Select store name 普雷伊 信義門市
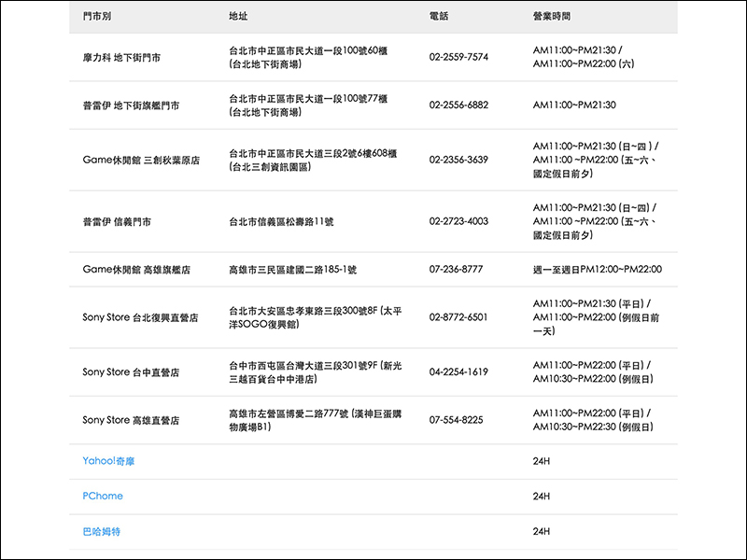Image resolution: width=747 pixels, height=560 pixels. point(117,222)
